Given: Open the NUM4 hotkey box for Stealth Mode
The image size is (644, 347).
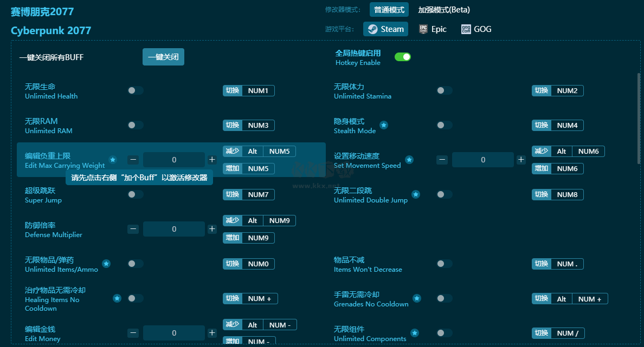Looking at the screenshot, I should (x=557, y=125).
